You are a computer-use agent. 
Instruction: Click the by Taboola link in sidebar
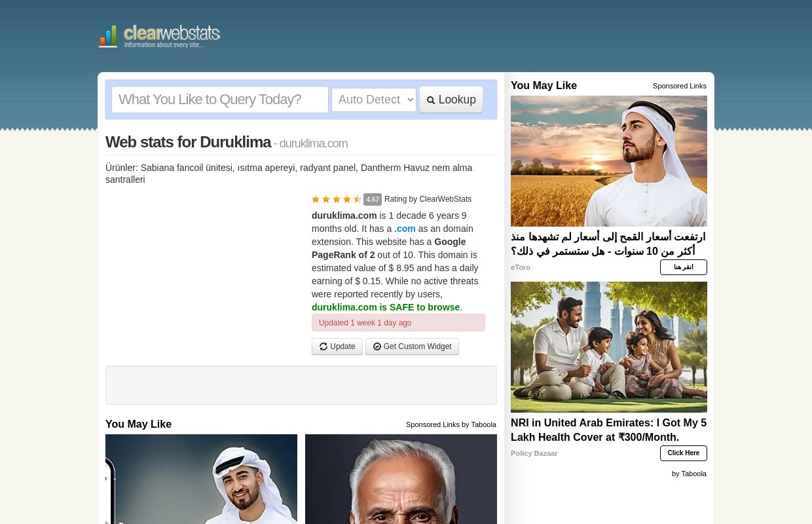[688, 474]
